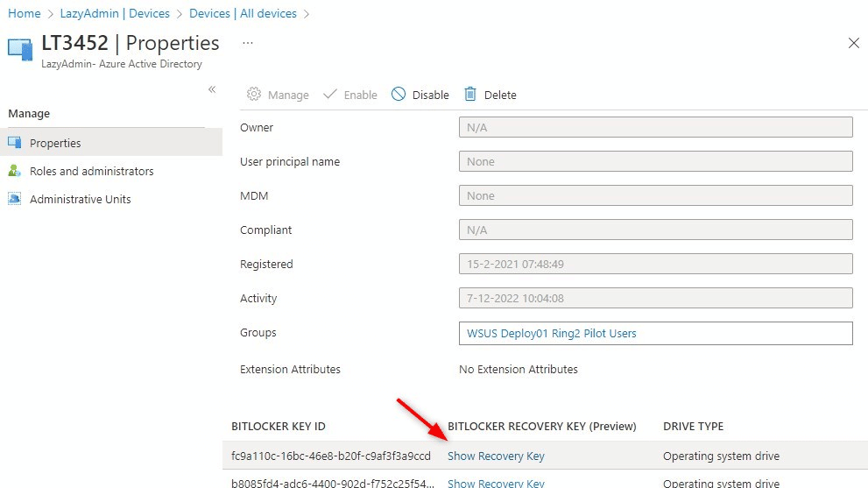Click BITLOCKER KEY ID column header

click(x=279, y=426)
